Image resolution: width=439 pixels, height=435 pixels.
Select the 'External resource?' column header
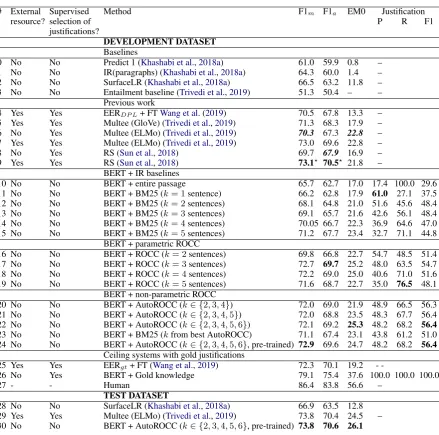[28, 16]
